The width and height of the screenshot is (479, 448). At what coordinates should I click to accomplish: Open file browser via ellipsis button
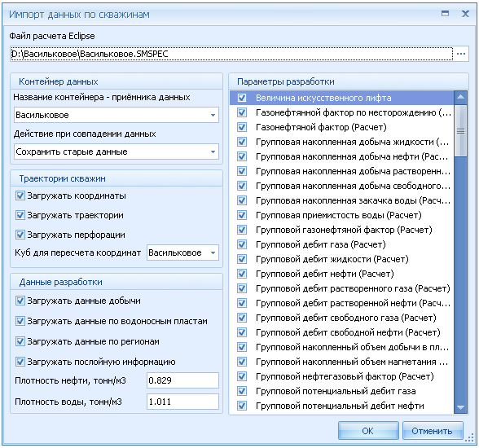pyautogui.click(x=461, y=54)
